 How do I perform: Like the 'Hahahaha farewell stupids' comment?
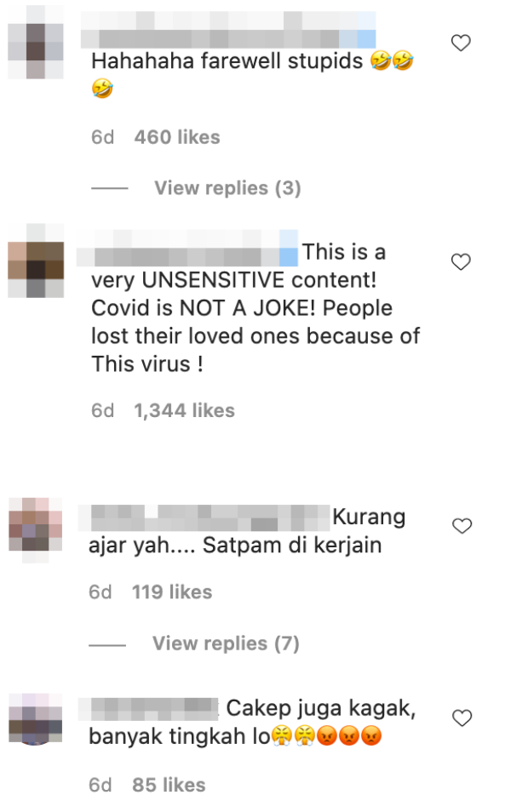tap(460, 43)
